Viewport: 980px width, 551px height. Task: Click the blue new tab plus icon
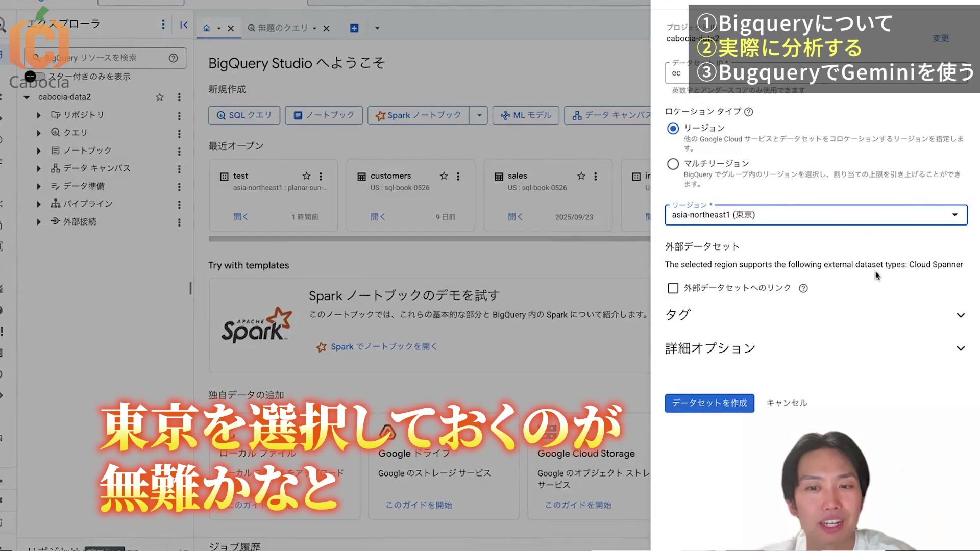354,28
